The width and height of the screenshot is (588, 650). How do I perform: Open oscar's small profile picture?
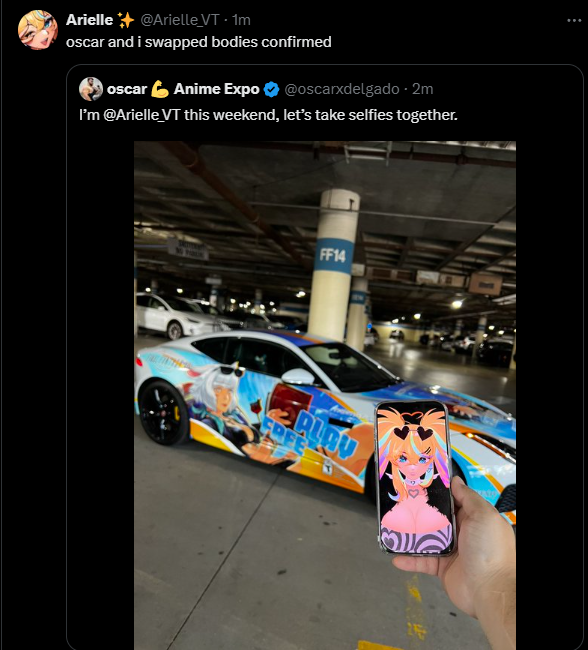[91, 89]
